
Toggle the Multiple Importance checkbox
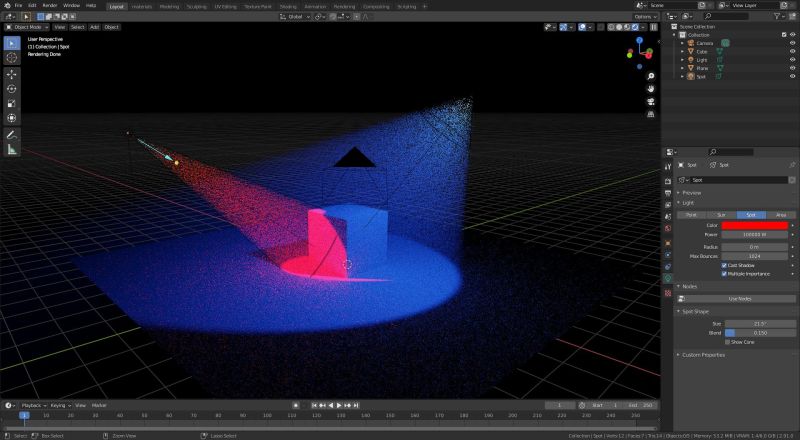[724, 274]
